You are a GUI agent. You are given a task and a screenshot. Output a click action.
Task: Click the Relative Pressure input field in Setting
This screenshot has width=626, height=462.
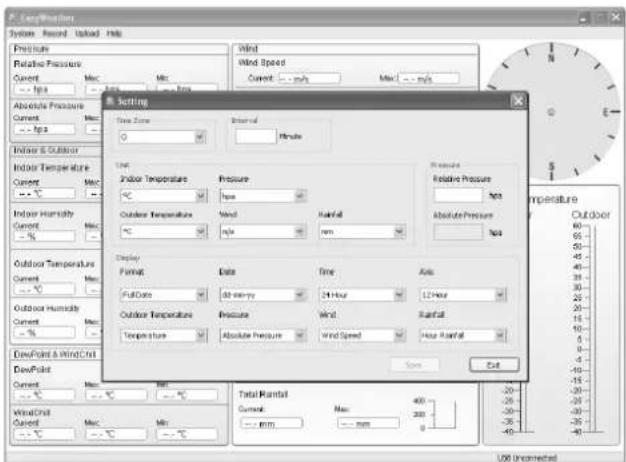click(x=458, y=195)
